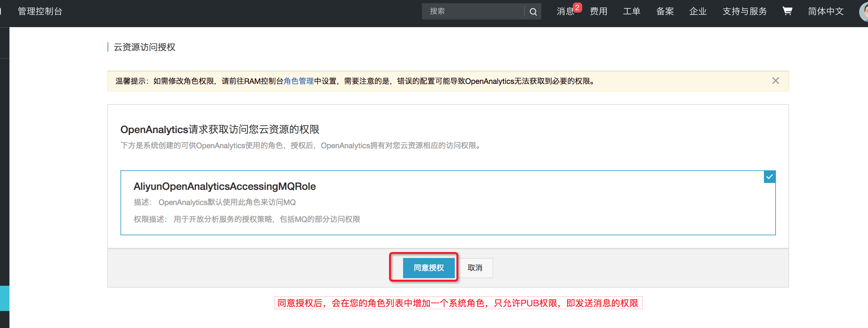Viewport: 868px width, 328px height.
Task: Click the 搜索 search input field
Action: click(473, 11)
